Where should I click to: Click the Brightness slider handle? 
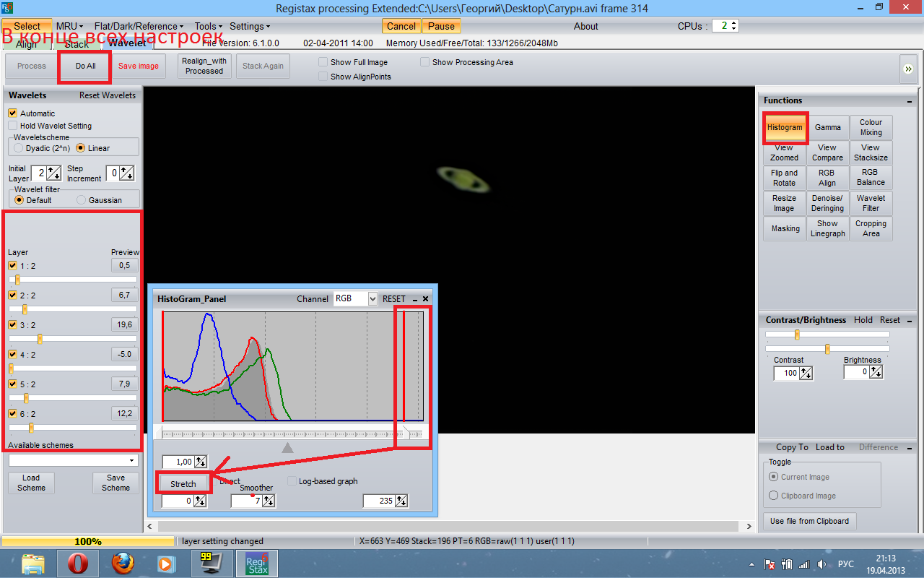coord(827,349)
